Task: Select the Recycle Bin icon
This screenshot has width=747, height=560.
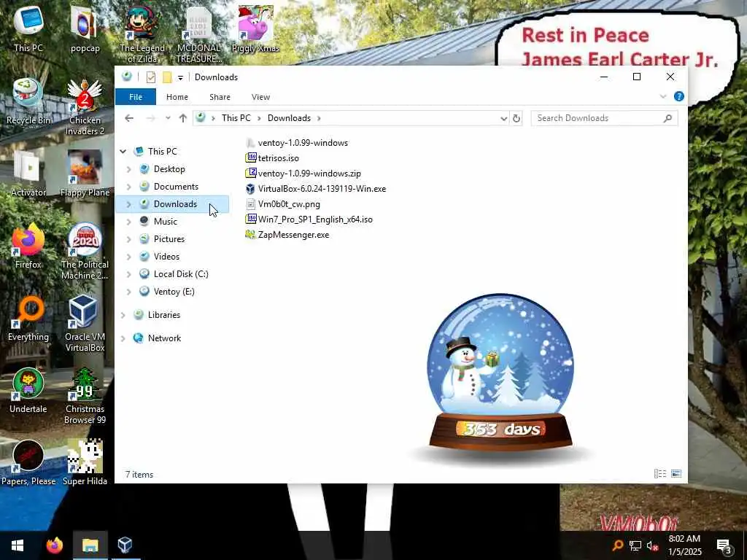Action: (x=28, y=101)
